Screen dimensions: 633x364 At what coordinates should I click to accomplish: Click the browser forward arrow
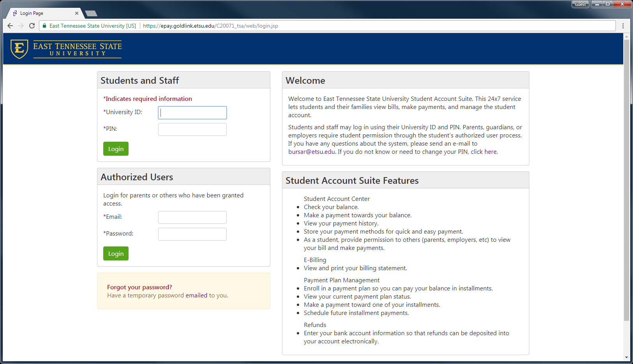click(21, 26)
